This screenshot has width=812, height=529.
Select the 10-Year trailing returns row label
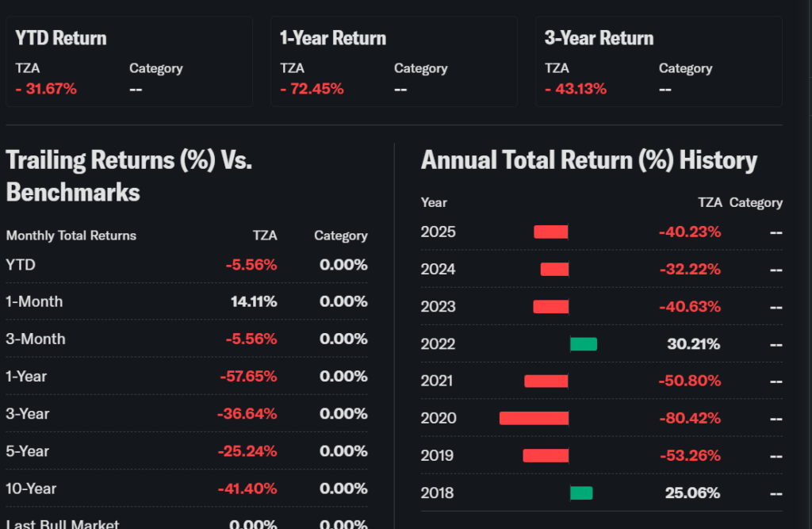click(x=31, y=489)
